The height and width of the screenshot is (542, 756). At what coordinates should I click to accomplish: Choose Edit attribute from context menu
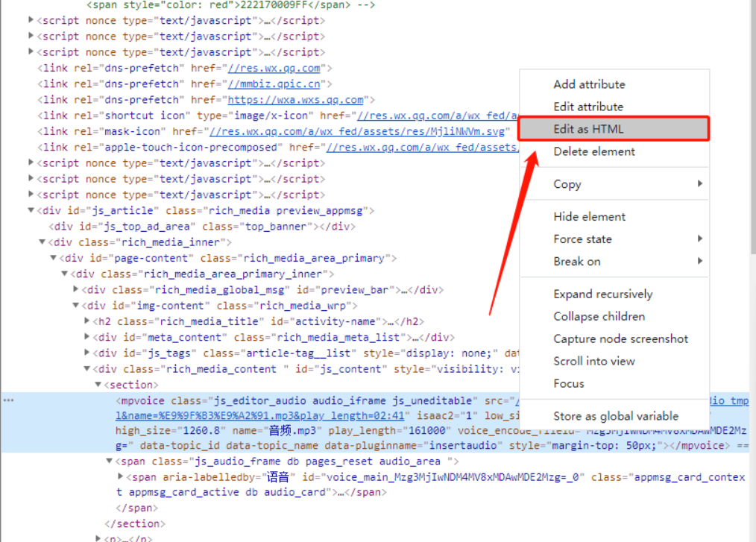(588, 107)
